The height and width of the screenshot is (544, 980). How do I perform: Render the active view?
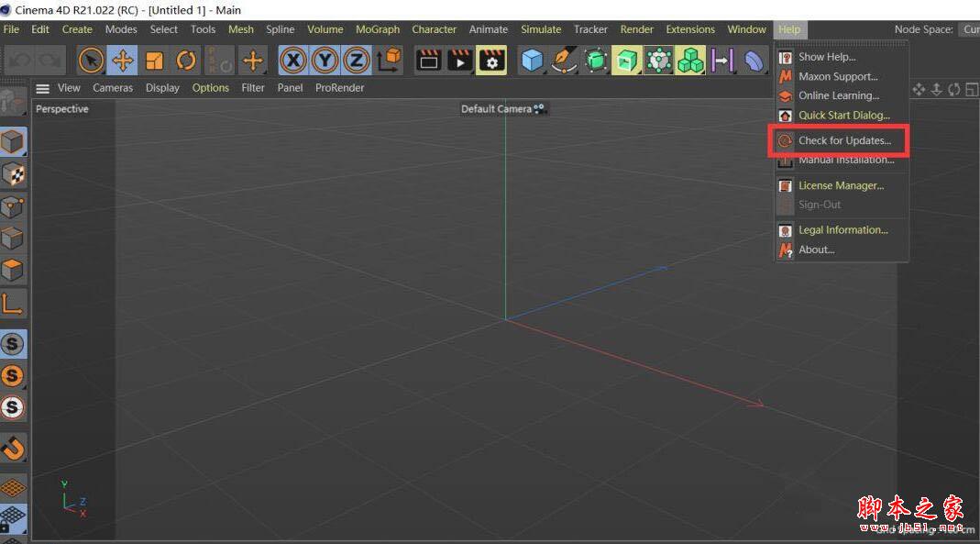pos(427,60)
